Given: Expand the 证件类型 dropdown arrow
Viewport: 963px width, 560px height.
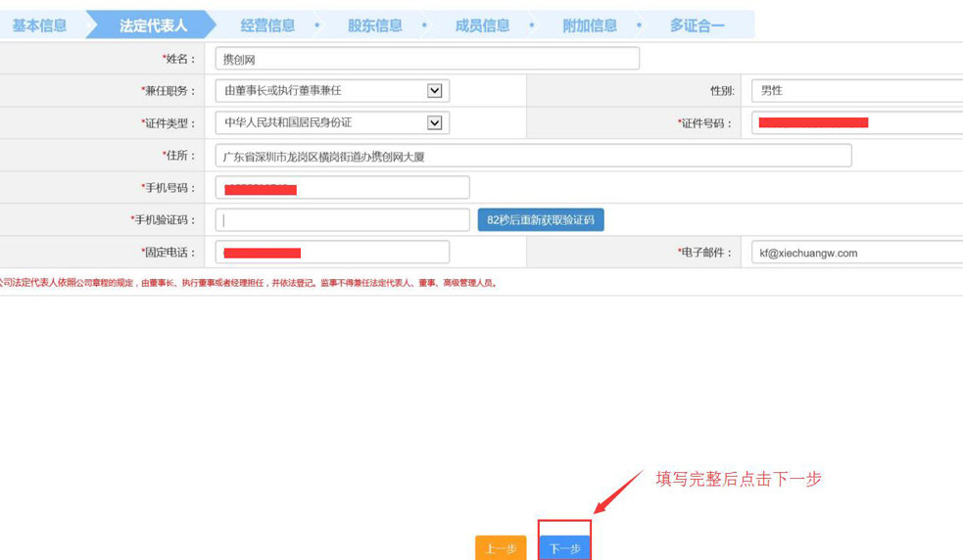Looking at the screenshot, I should (x=434, y=122).
